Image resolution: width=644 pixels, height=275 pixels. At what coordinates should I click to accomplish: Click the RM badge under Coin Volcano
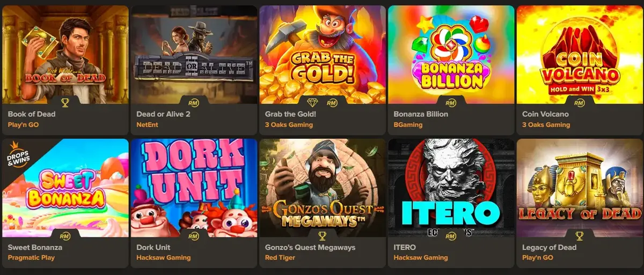[x=580, y=102]
